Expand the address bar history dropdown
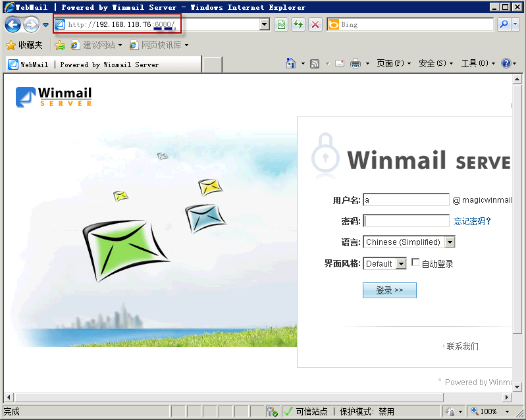Image resolution: width=526 pixels, height=420 pixels. pyautogui.click(x=265, y=24)
